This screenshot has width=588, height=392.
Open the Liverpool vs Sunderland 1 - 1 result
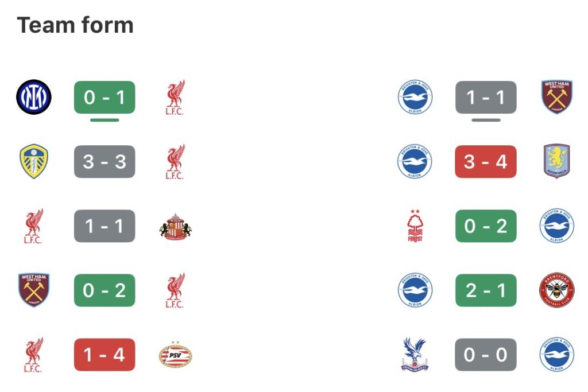105,226
